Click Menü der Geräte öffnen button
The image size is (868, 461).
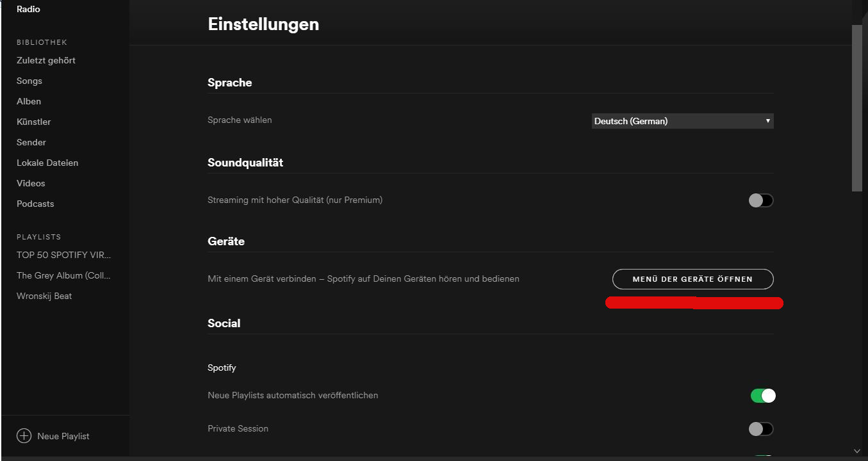693,279
